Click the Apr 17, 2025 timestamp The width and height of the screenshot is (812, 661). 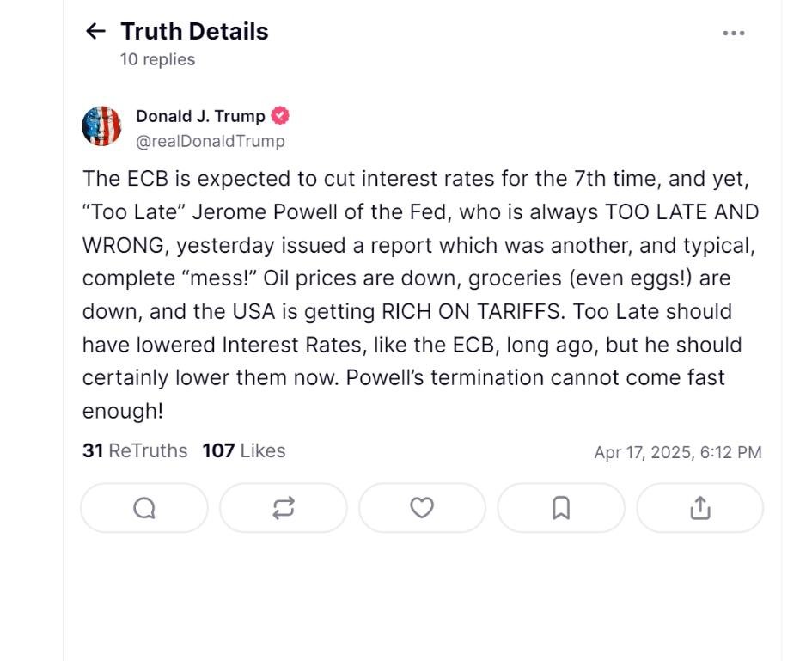click(677, 452)
